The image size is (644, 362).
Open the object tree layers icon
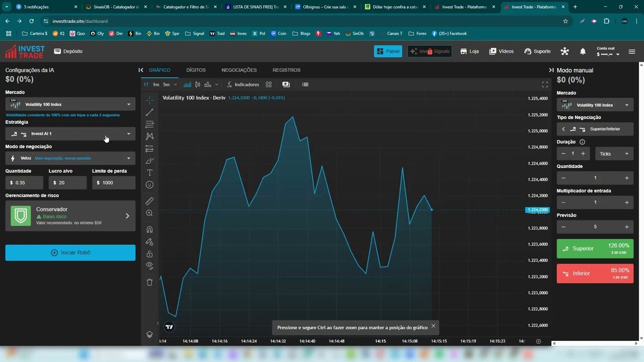tap(149, 334)
